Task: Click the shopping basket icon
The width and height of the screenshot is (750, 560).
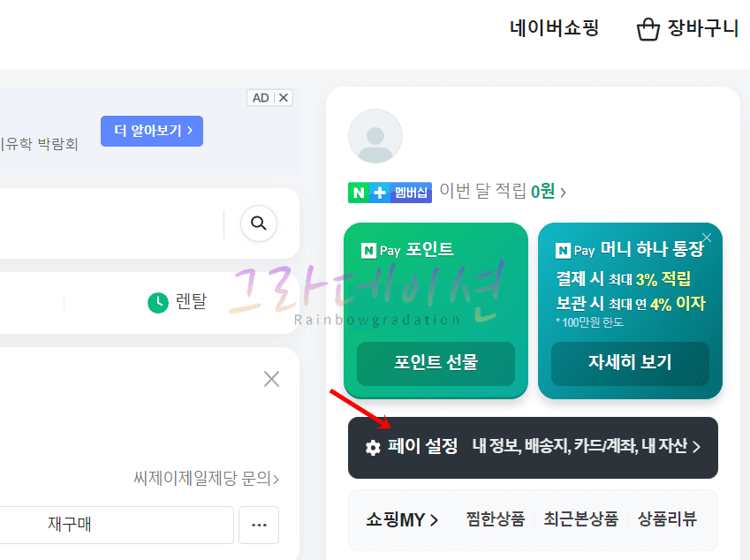Action: point(648,29)
